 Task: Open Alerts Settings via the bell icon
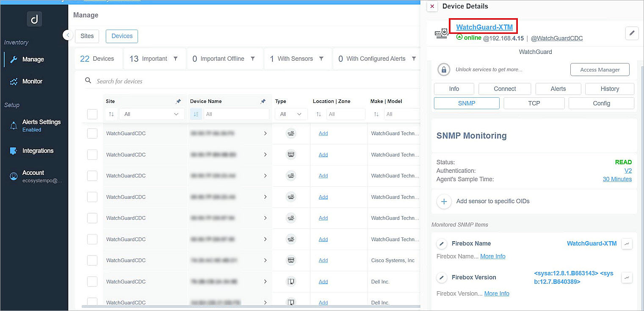tap(14, 125)
